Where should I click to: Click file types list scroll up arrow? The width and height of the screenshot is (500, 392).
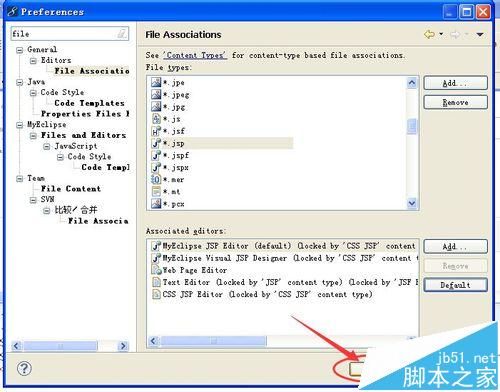pyautogui.click(x=412, y=82)
